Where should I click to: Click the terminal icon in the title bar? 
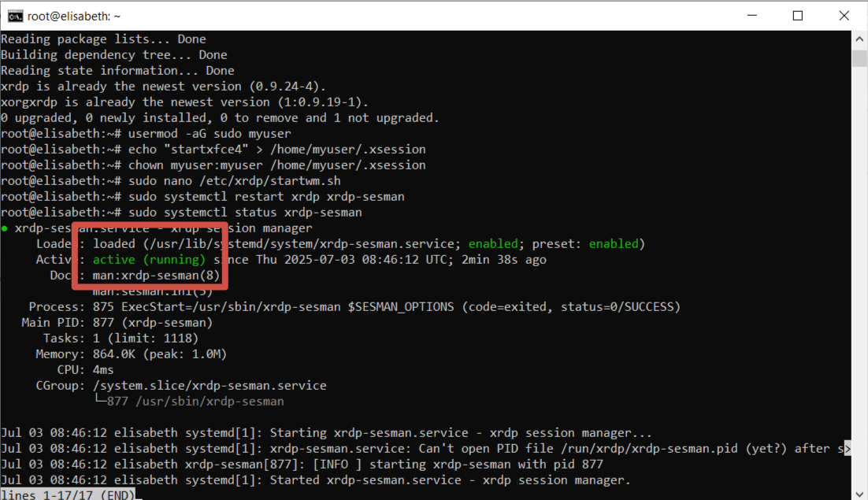tap(15, 16)
